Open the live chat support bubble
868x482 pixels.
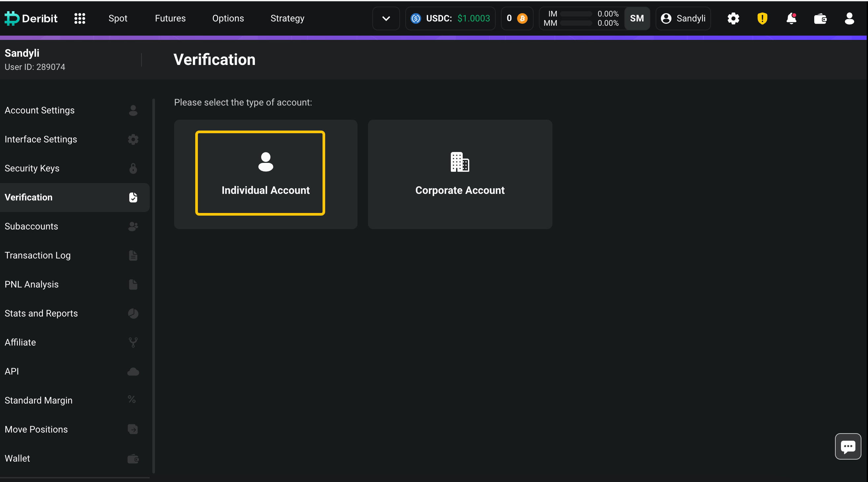point(848,446)
